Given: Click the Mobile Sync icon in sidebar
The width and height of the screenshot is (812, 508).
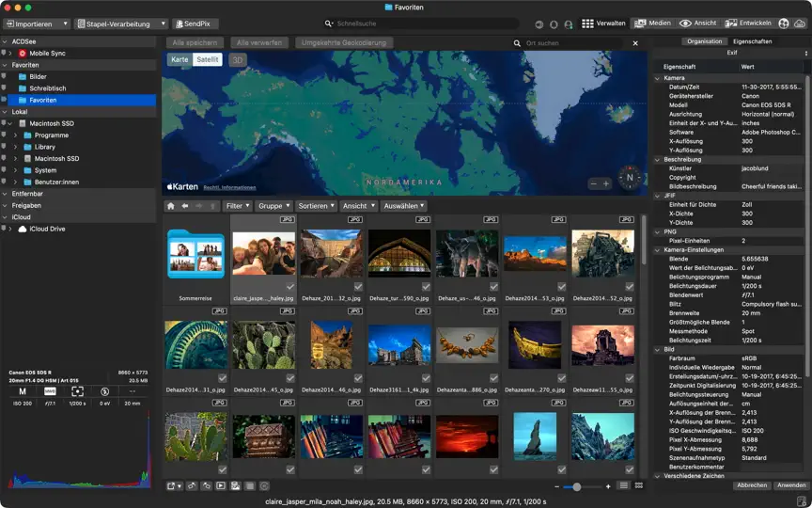Looking at the screenshot, I should 23,54.
